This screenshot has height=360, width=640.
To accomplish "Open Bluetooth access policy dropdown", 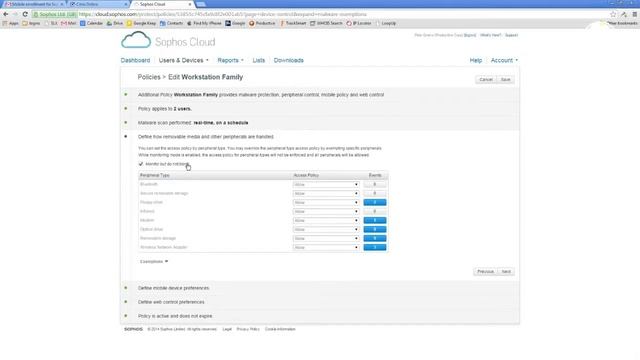I will pos(326,184).
